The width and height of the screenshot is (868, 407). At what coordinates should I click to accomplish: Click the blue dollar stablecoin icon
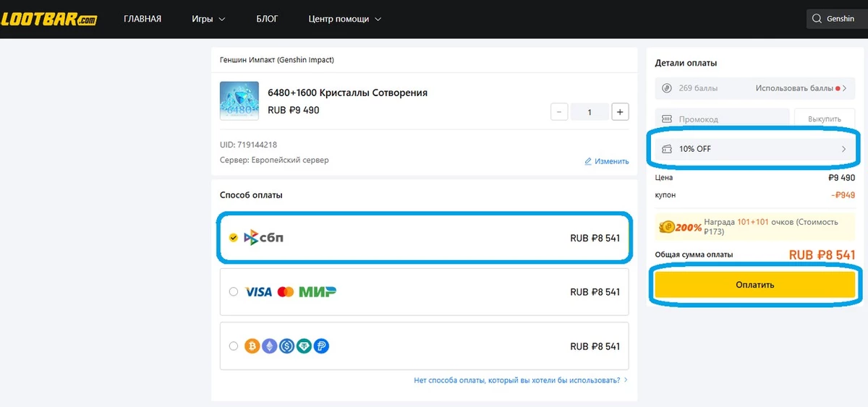click(x=287, y=346)
